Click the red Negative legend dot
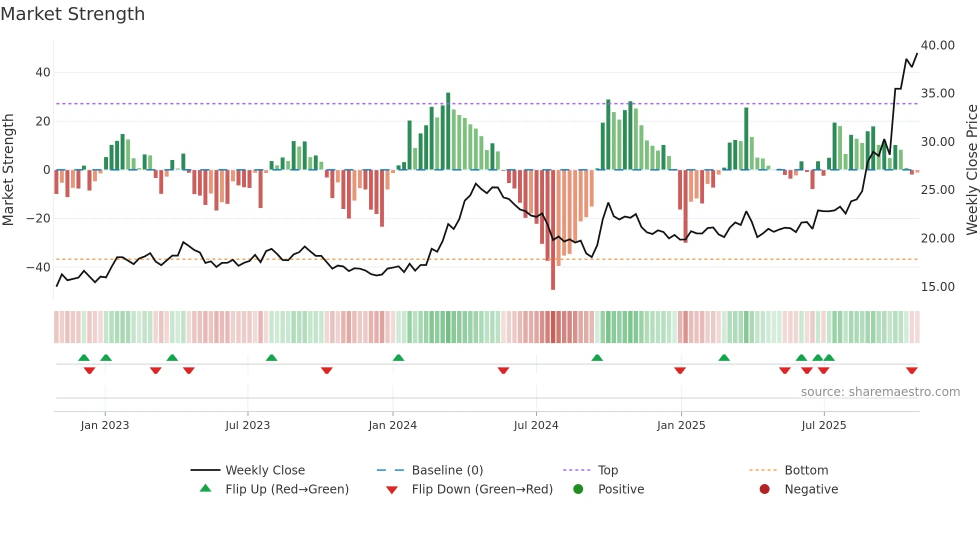This screenshot has width=980, height=551. coord(764,489)
